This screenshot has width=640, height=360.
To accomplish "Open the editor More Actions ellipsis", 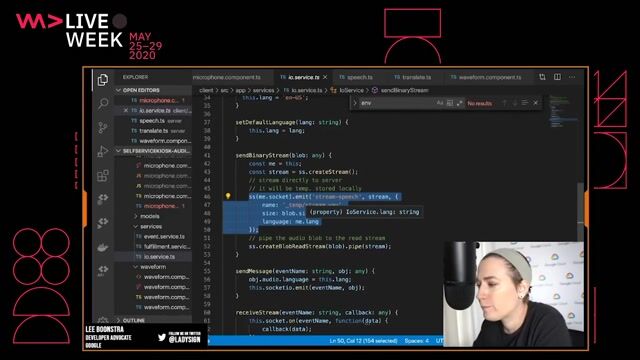I will (572, 77).
